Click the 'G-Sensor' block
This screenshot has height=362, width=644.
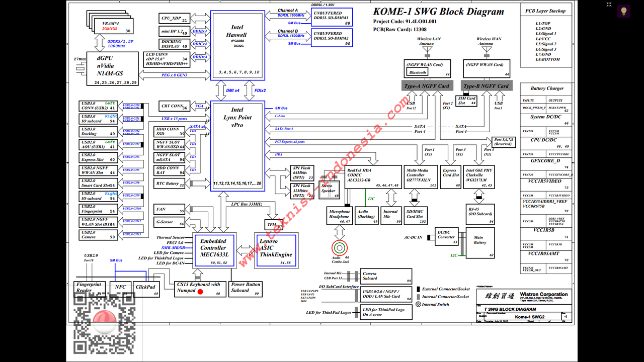point(170,222)
